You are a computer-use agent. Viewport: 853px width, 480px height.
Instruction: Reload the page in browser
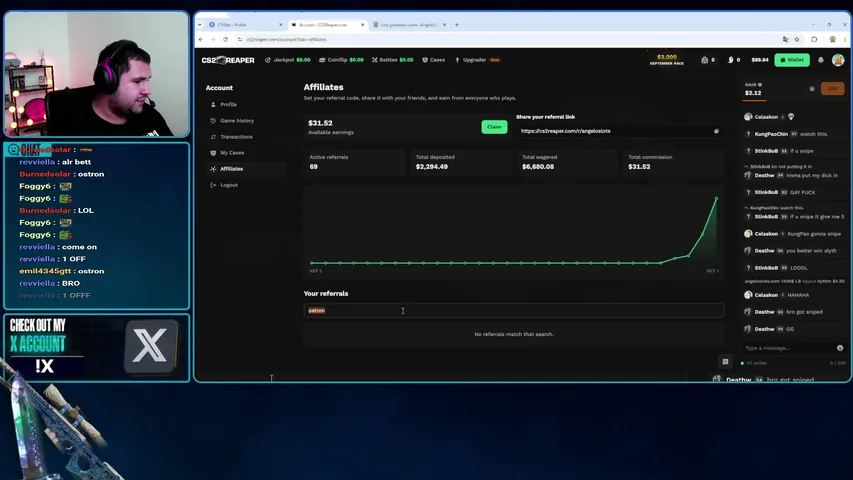(225, 39)
